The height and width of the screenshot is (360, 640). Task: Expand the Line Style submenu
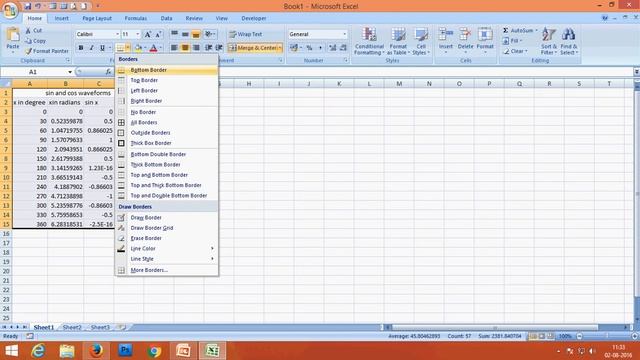tap(167, 259)
